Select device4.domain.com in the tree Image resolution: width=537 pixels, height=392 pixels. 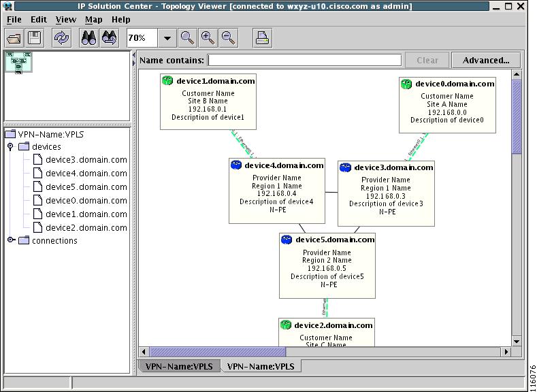coord(86,174)
